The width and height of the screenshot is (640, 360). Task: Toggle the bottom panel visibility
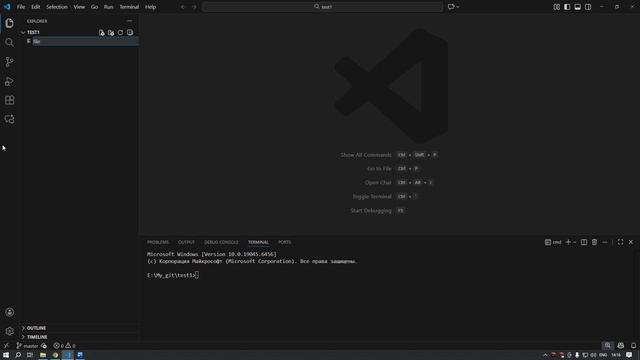(578, 7)
